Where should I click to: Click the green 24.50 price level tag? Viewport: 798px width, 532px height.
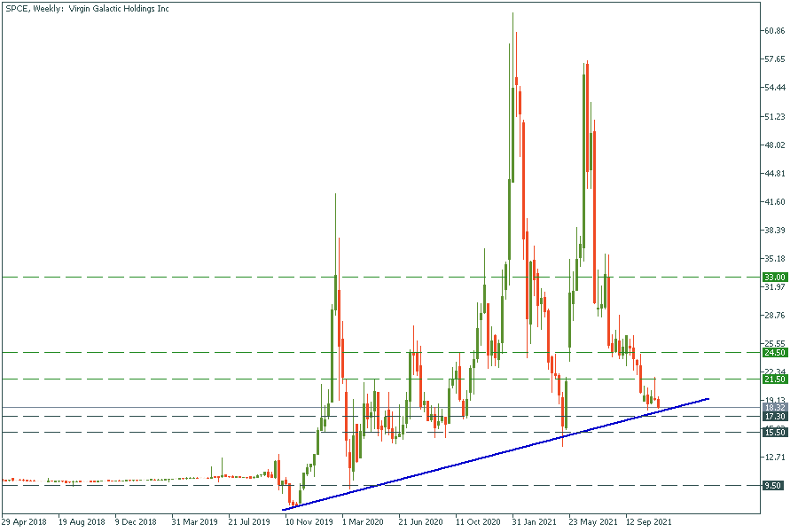[x=776, y=352]
